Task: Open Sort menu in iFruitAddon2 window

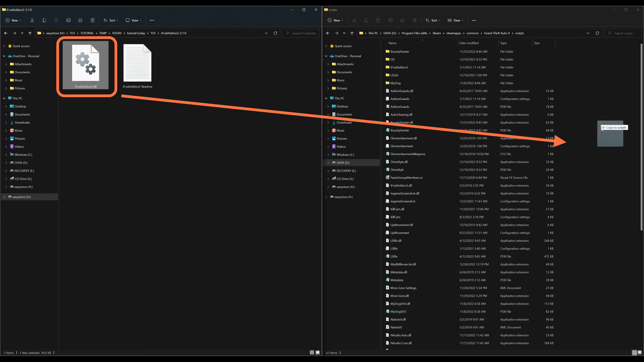Action: point(111,20)
